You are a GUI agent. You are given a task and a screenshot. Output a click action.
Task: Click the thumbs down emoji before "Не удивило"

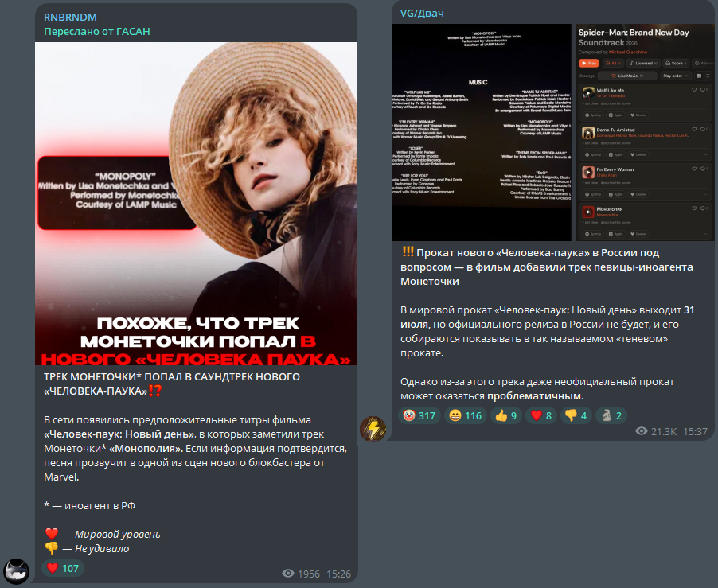pyautogui.click(x=52, y=548)
